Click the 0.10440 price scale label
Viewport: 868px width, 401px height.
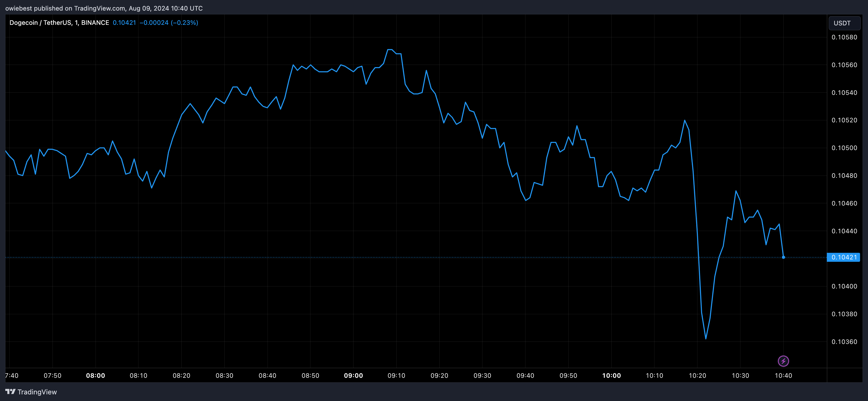click(844, 231)
